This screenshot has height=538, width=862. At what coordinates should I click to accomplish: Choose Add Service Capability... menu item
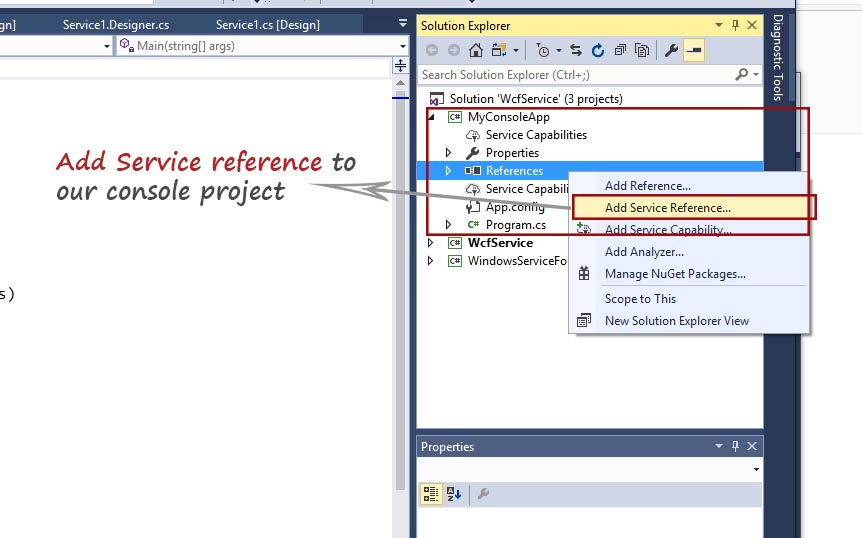click(689, 230)
